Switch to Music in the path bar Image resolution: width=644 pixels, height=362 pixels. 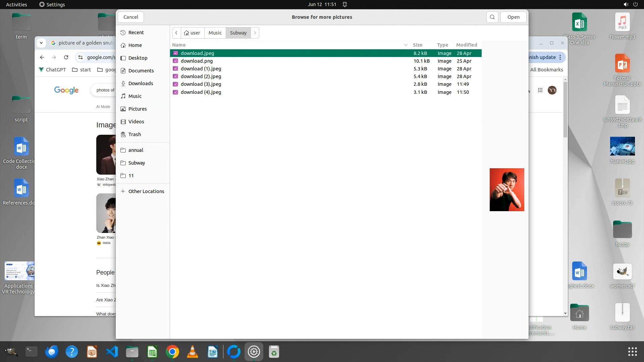click(x=215, y=33)
